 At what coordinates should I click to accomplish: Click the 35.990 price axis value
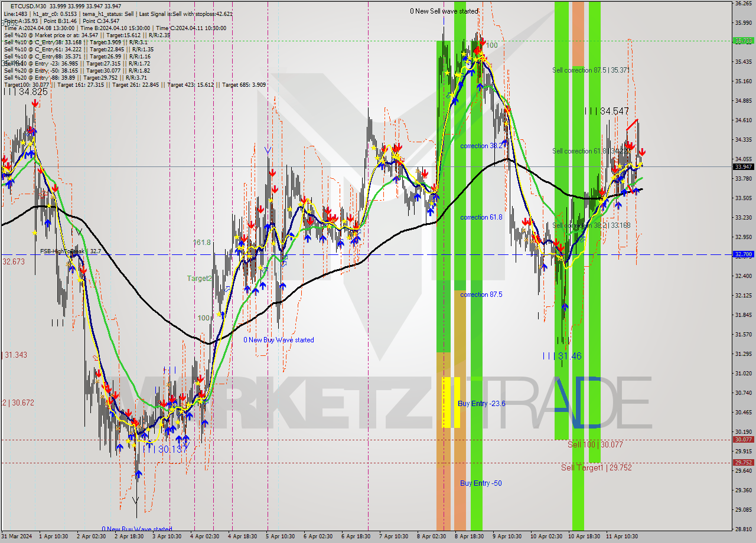(743, 23)
